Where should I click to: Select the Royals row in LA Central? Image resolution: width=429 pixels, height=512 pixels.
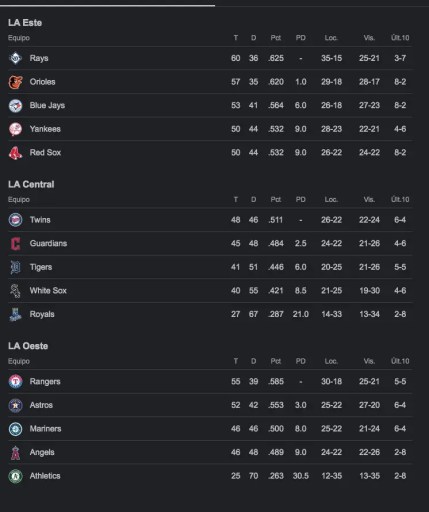(210, 314)
